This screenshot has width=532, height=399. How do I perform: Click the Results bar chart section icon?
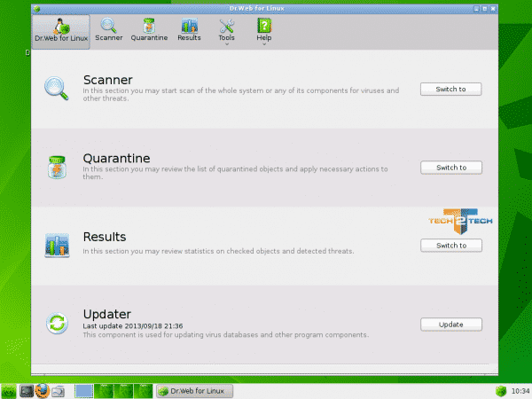57,245
